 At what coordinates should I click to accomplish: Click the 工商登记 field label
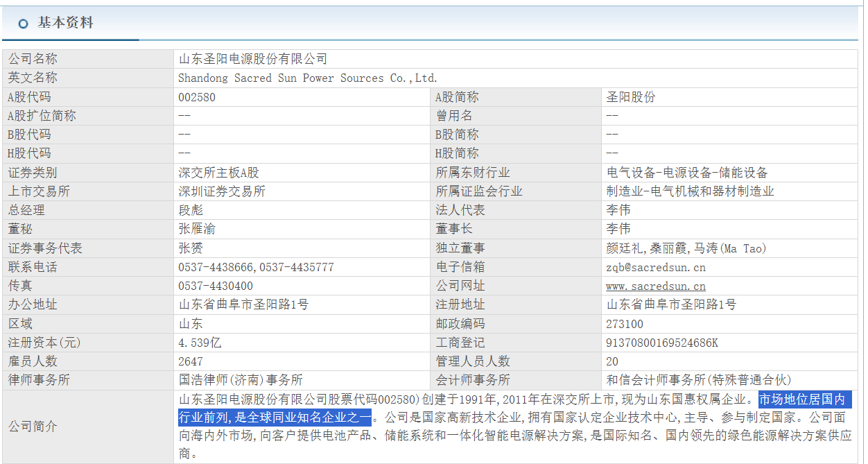pos(460,343)
